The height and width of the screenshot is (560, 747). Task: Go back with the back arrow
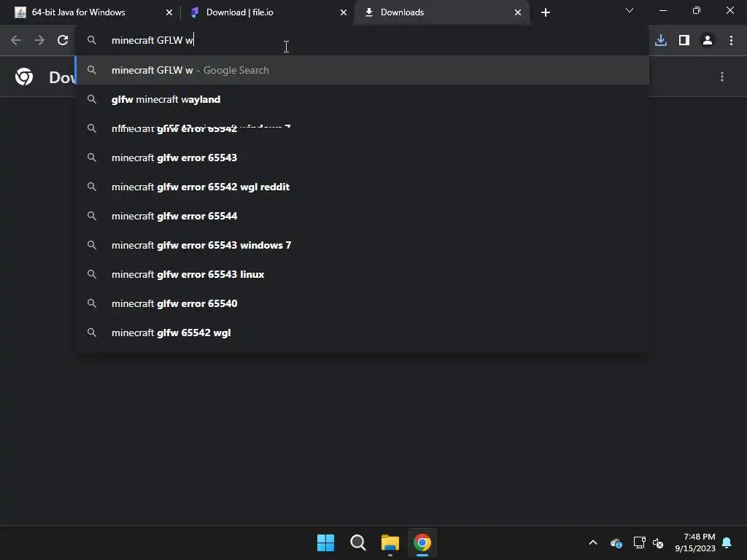[x=16, y=40]
